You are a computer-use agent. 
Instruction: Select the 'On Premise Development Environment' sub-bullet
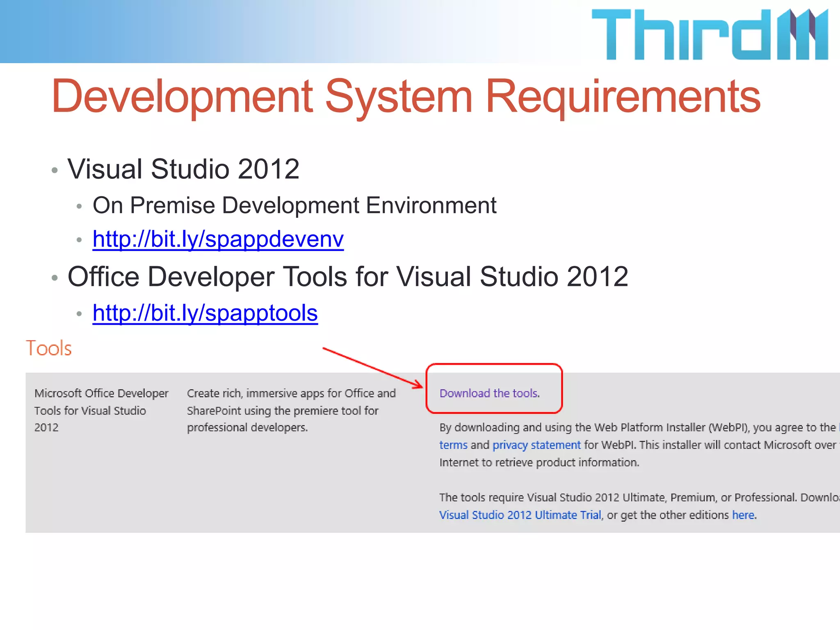click(294, 205)
